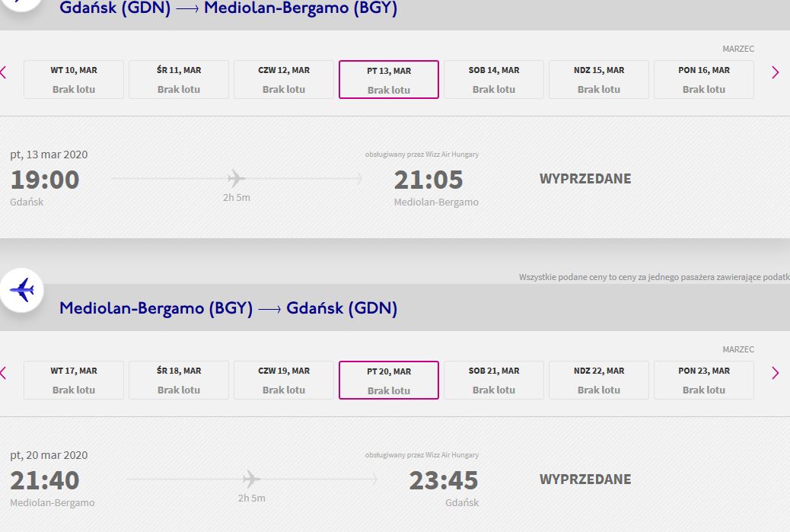Click the return flight airplane icon
This screenshot has width=790, height=532.
[x=22, y=290]
